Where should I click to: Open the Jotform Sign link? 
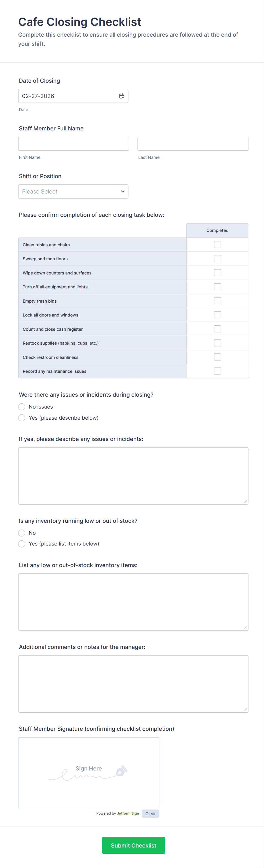(128, 813)
